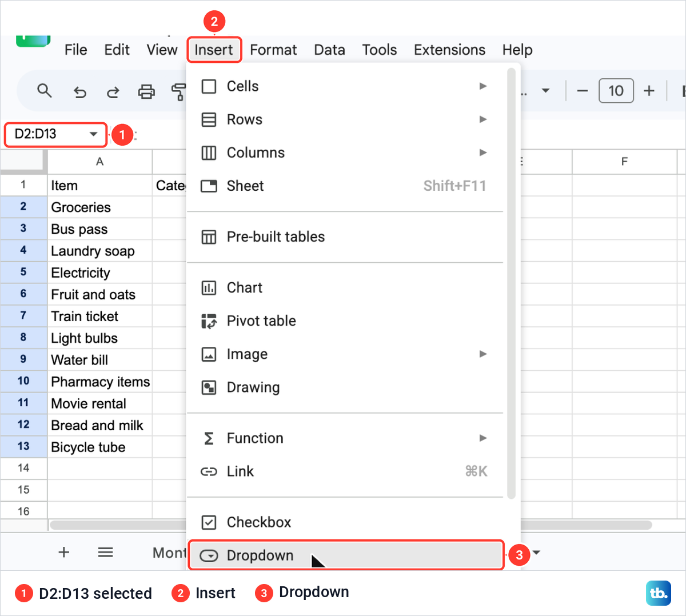Open the Extensions menu

coord(449,50)
